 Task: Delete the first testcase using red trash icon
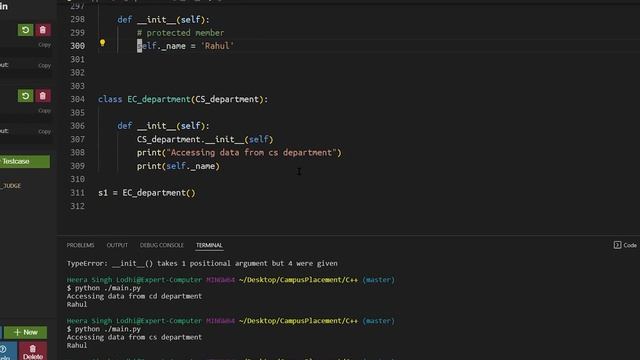pyautogui.click(x=42, y=30)
